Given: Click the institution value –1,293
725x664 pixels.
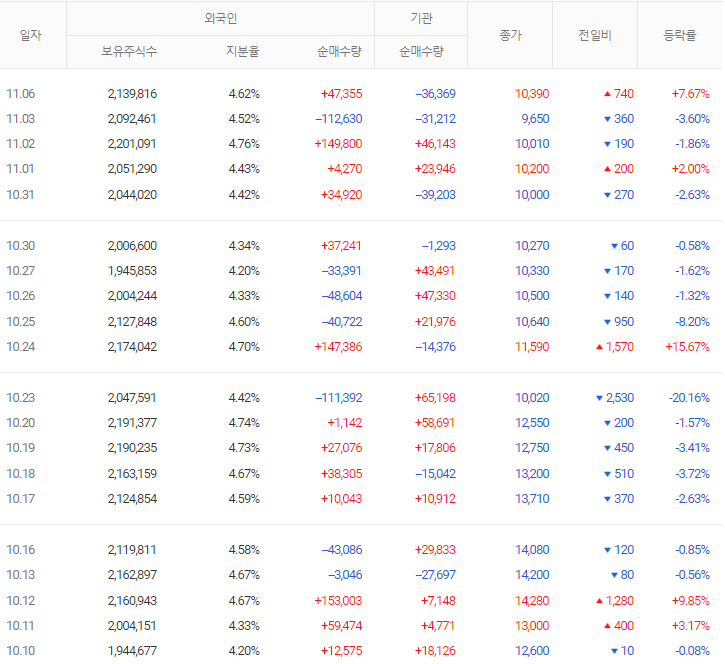Looking at the screenshot, I should (x=439, y=246).
